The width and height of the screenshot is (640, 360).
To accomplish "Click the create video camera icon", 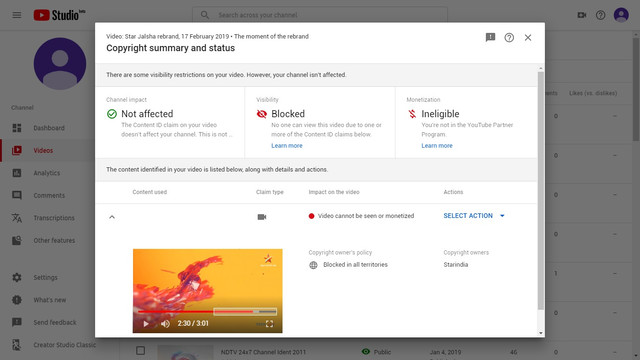I will coord(582,15).
